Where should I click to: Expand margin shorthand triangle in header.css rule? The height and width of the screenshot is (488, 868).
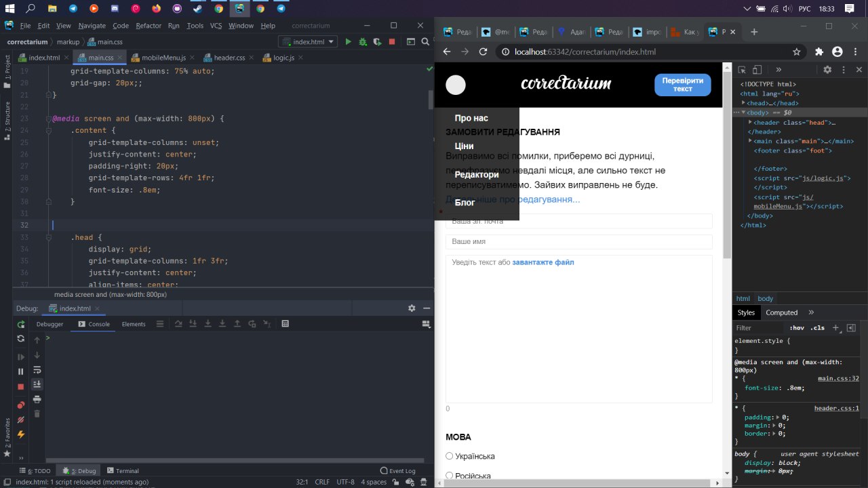click(774, 426)
